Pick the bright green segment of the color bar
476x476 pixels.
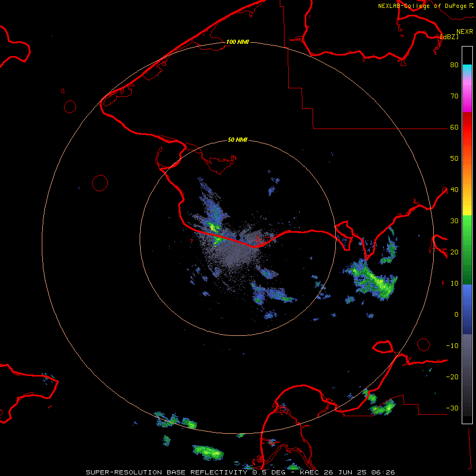point(467,226)
